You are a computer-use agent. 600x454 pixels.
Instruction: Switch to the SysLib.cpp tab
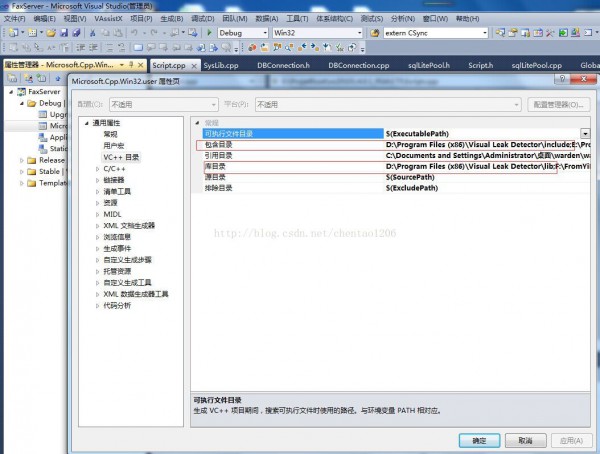coord(221,65)
